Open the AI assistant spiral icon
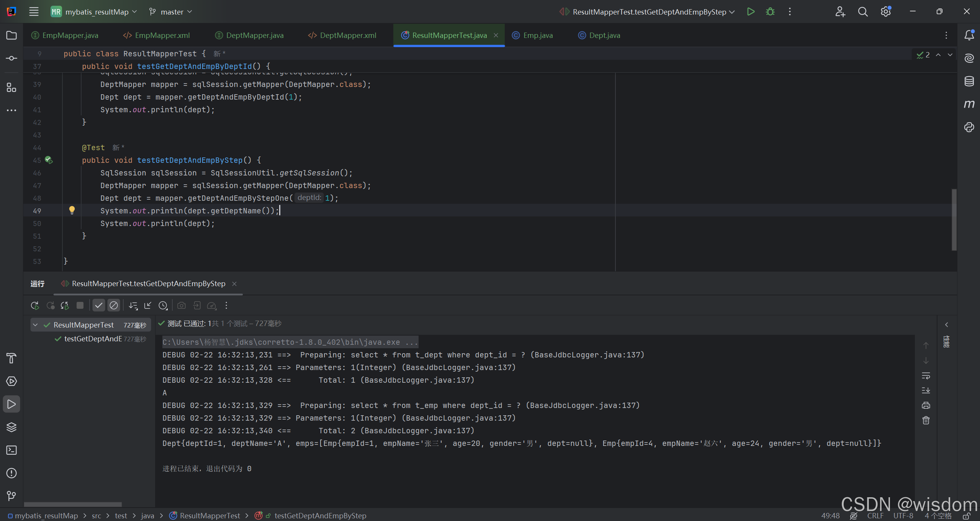The height and width of the screenshot is (521, 980). (x=969, y=58)
